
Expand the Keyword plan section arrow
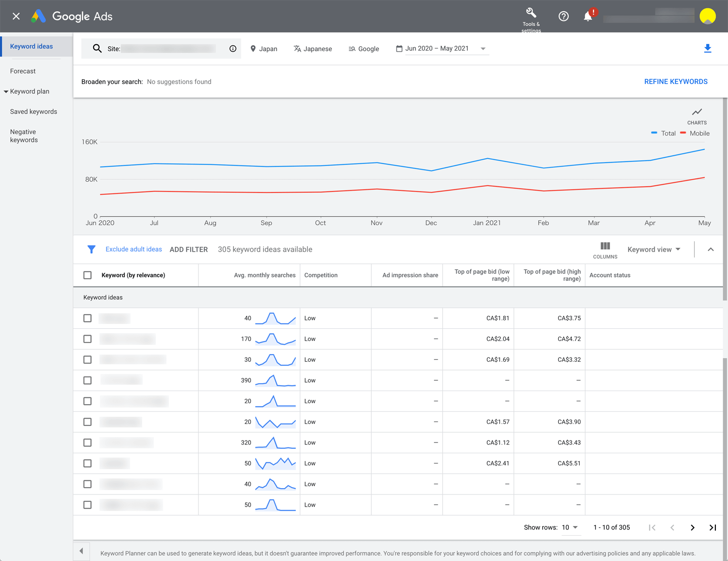pyautogui.click(x=6, y=91)
